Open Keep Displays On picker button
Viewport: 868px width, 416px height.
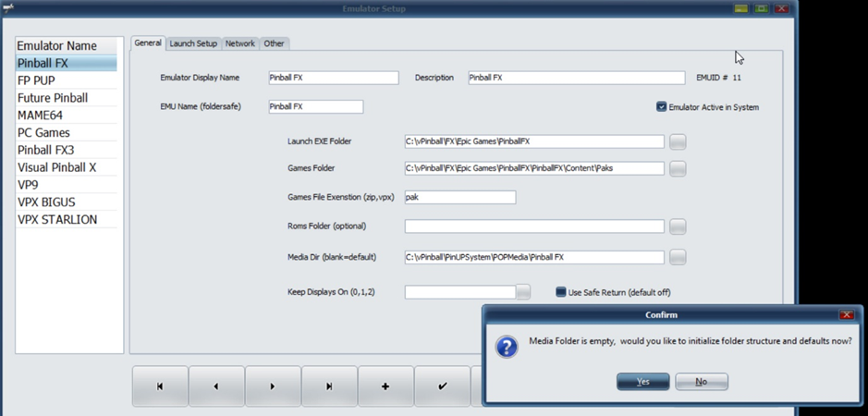point(523,292)
